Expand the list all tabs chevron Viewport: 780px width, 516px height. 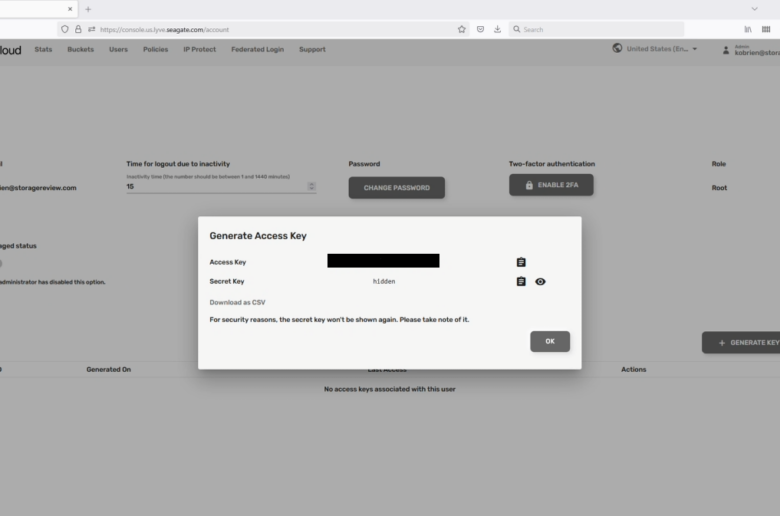755,9
